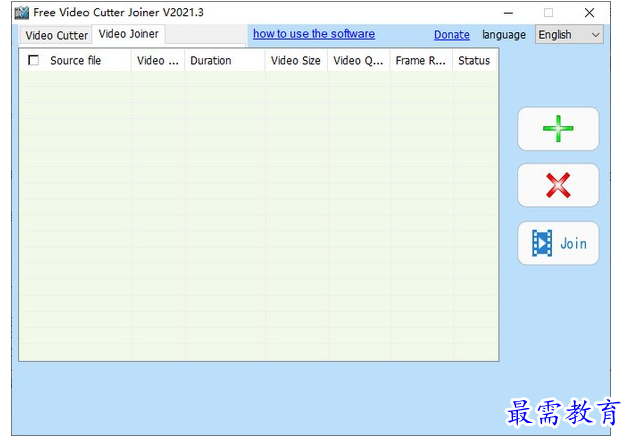
Task: Click the Video ... column header
Action: pyautogui.click(x=158, y=61)
